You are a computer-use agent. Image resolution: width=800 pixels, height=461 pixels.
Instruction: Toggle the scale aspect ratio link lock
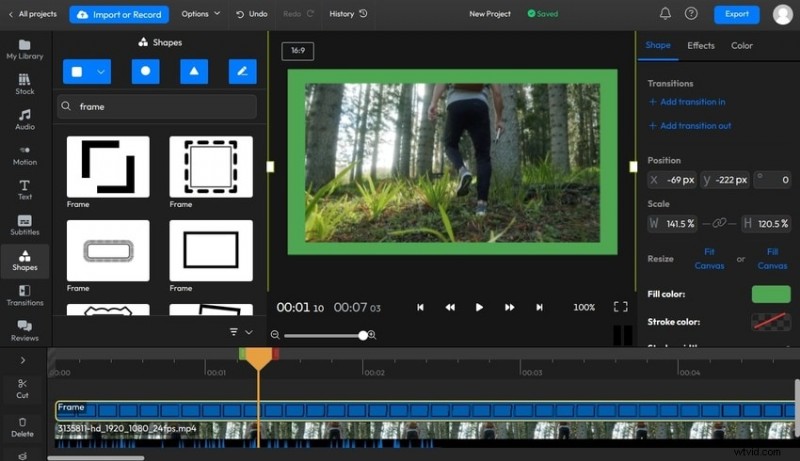(x=719, y=223)
